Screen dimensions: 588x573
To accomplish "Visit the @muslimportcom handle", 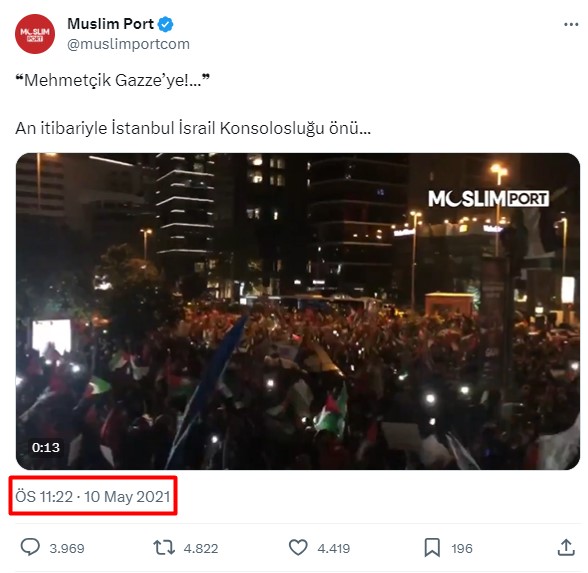I will click(128, 44).
